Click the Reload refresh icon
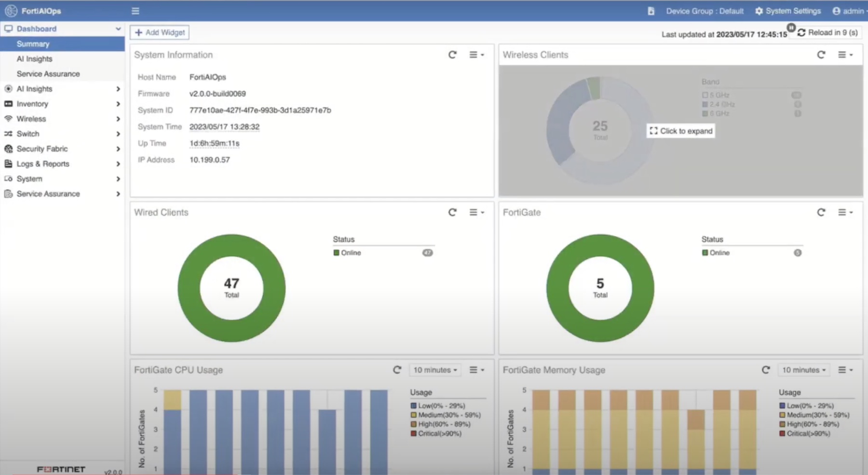Image resolution: width=868 pixels, height=475 pixels. pos(801,32)
